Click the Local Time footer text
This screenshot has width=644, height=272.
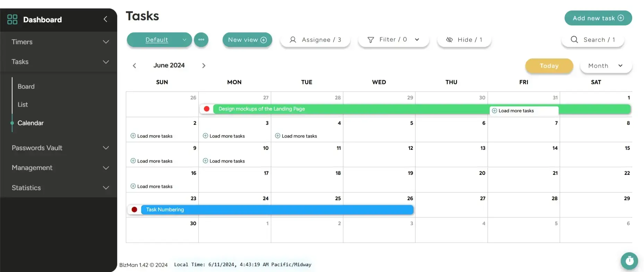pyautogui.click(x=243, y=265)
